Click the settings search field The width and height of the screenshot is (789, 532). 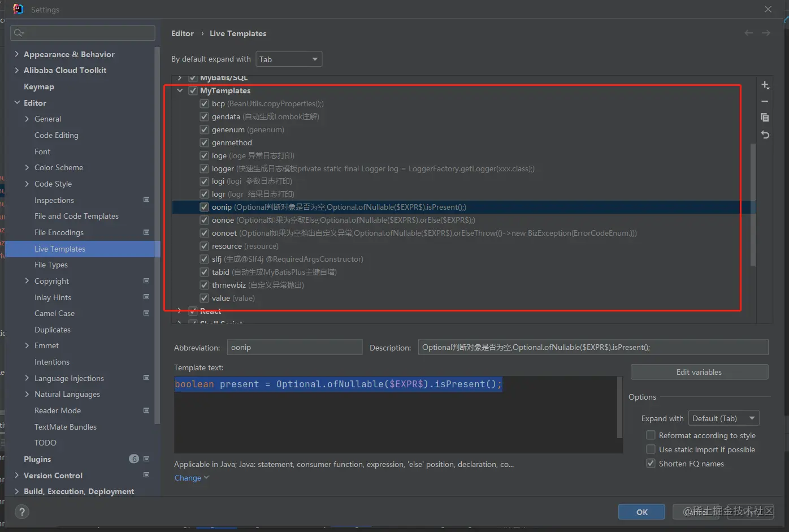[x=83, y=33]
